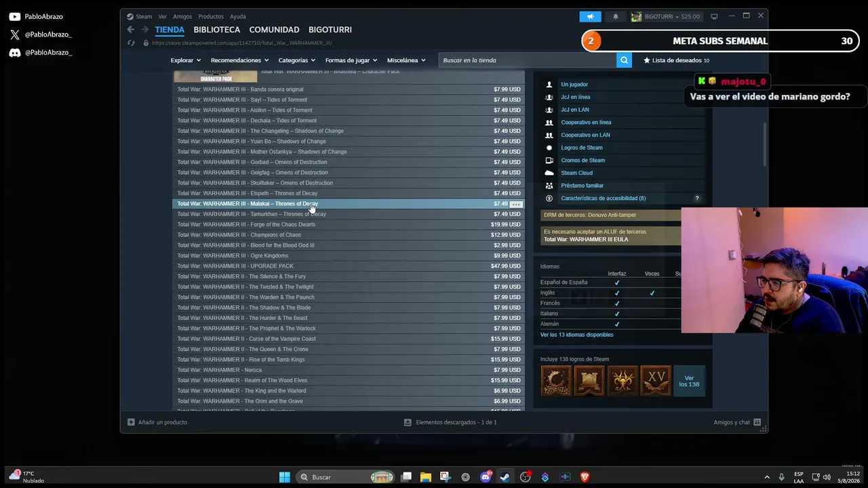868x488 pixels.
Task: Go back with the Steam back arrow
Action: 131,30
